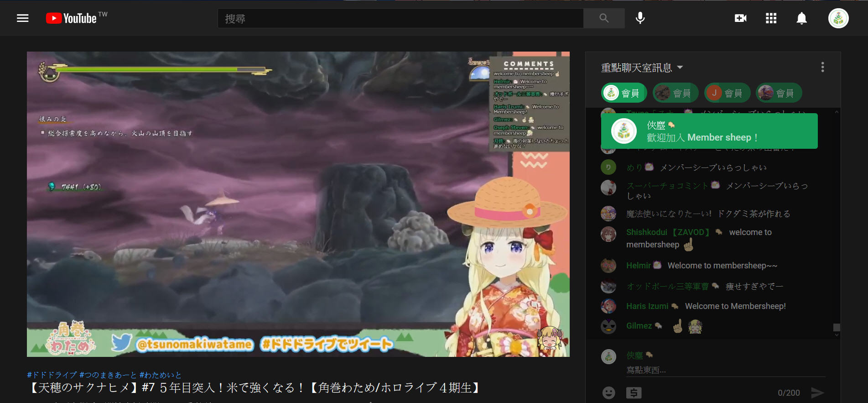This screenshot has width=868, height=403.
Task: Expand the 重點聊天室訊息 chat mode dropdown
Action: point(642,68)
